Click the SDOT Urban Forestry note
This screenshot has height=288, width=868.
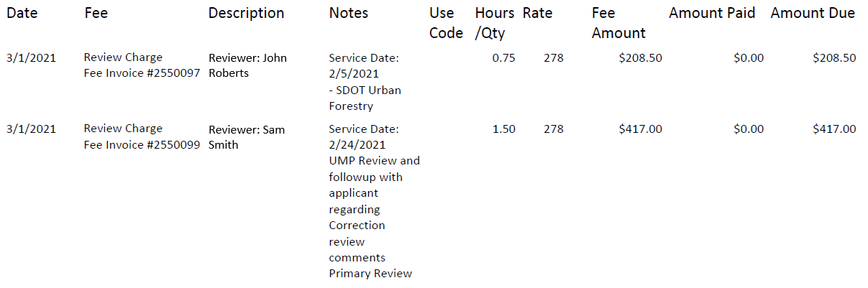(365, 98)
